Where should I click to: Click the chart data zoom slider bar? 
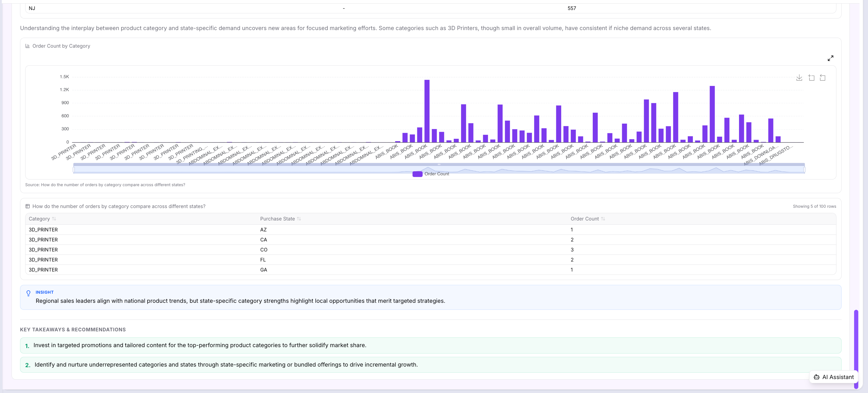point(439,169)
